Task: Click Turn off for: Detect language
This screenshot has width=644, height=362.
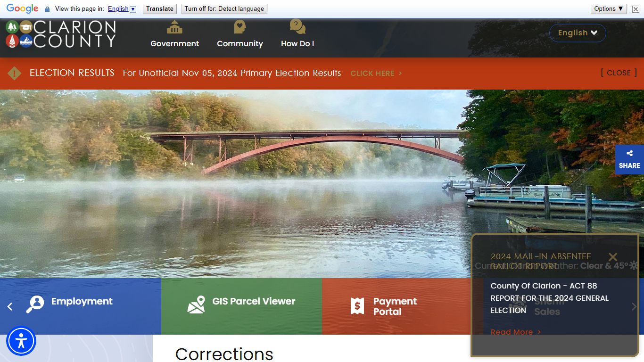Action: pos(224,9)
